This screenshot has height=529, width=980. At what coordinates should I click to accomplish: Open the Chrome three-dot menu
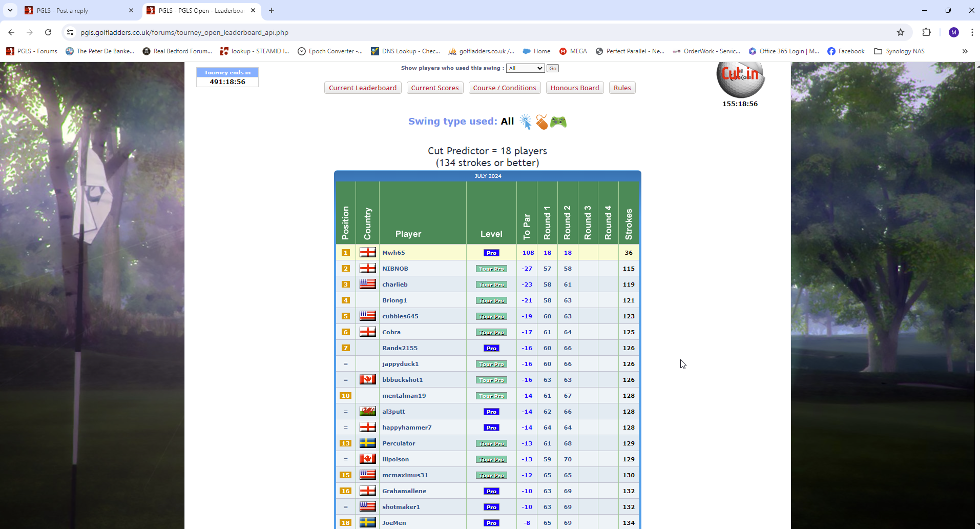[x=972, y=32]
